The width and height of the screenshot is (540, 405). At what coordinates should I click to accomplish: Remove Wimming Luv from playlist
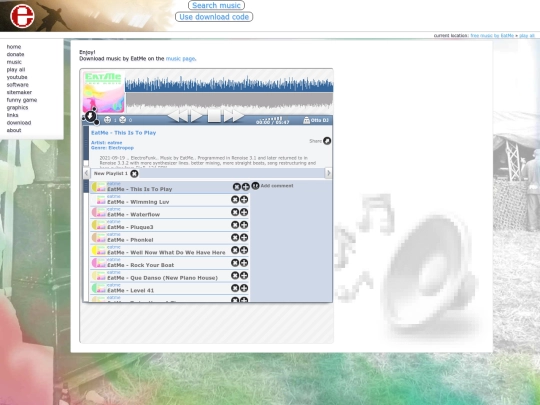pos(235,199)
